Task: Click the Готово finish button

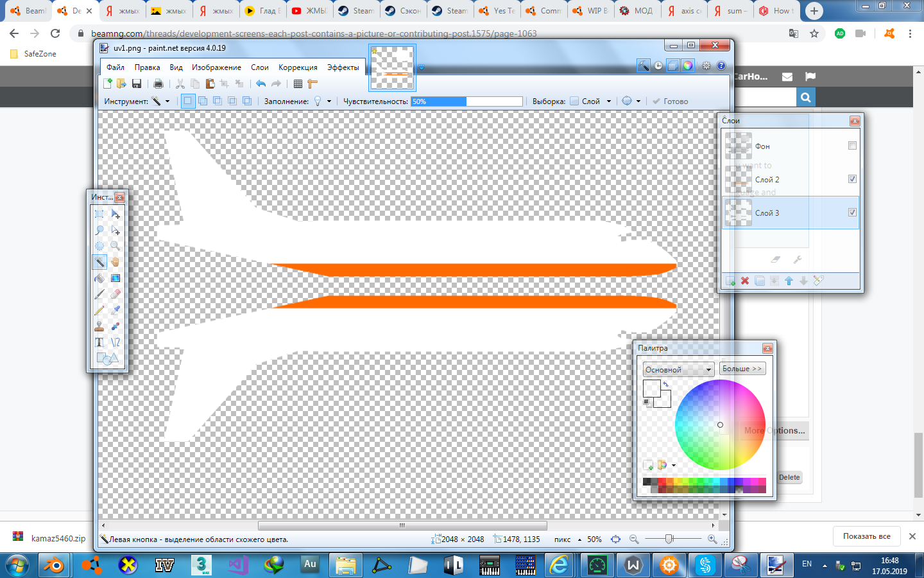Action: tap(671, 101)
